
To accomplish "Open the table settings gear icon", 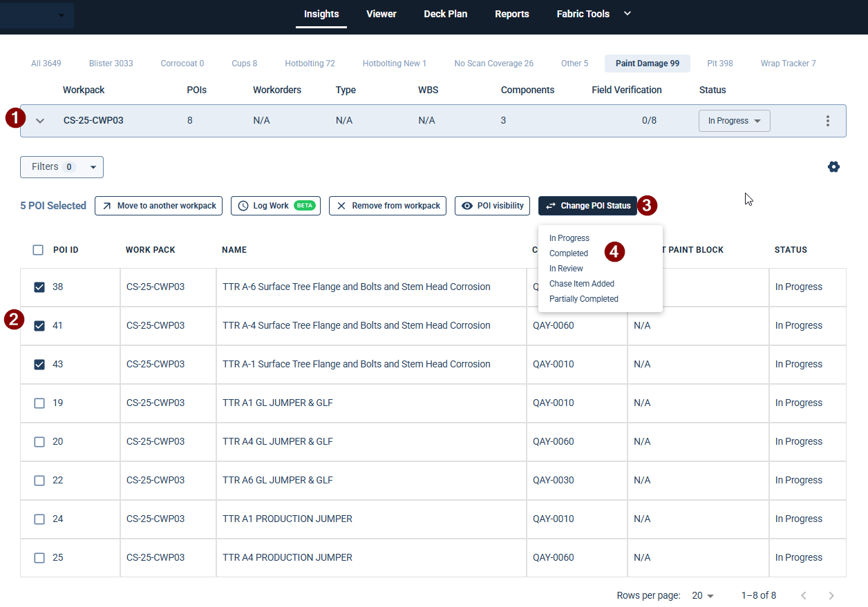I will point(833,166).
